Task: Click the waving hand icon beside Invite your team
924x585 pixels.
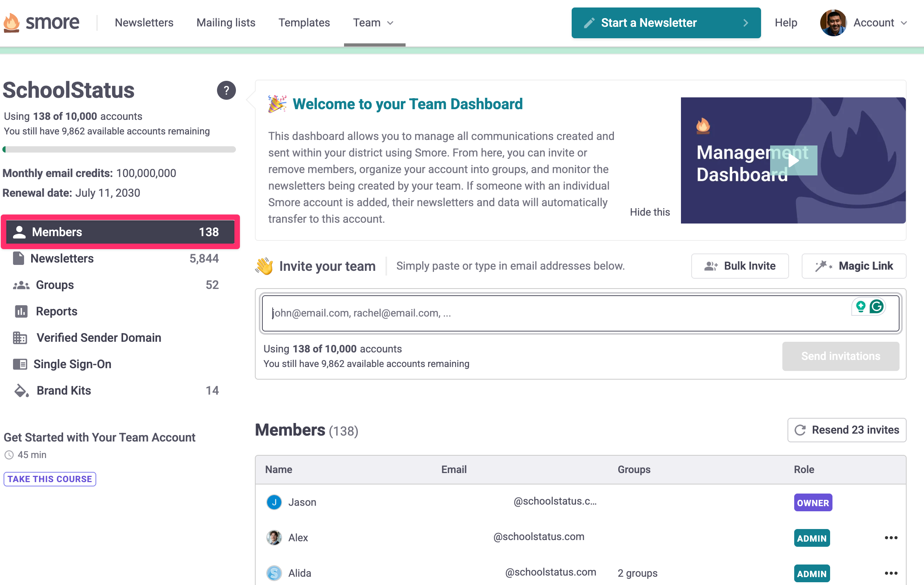Action: [x=264, y=266]
